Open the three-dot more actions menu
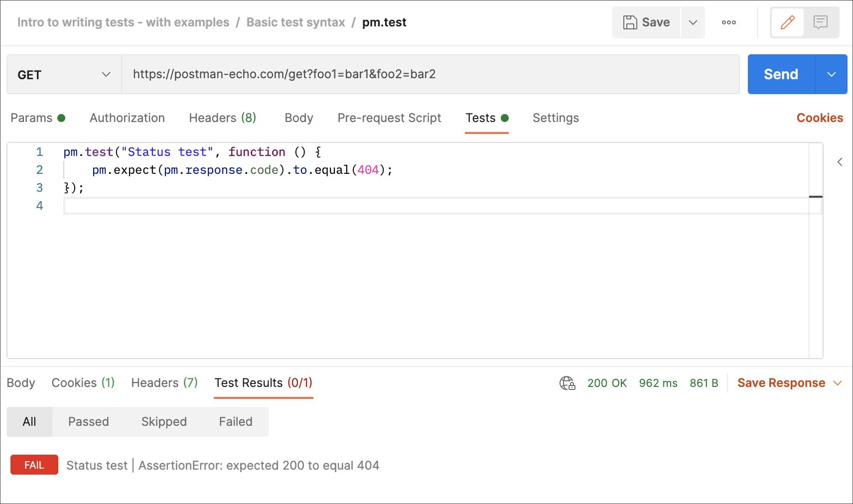This screenshot has height=504, width=853. [x=728, y=22]
